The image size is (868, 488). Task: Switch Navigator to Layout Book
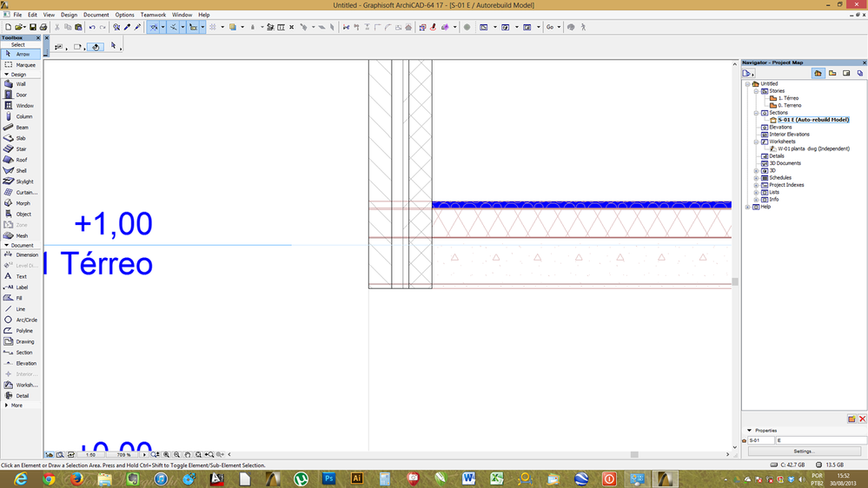coord(845,74)
